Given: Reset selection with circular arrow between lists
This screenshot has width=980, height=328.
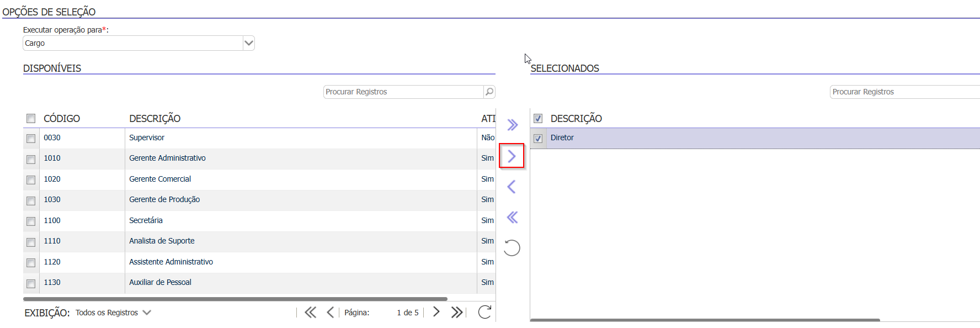Looking at the screenshot, I should [x=512, y=248].
